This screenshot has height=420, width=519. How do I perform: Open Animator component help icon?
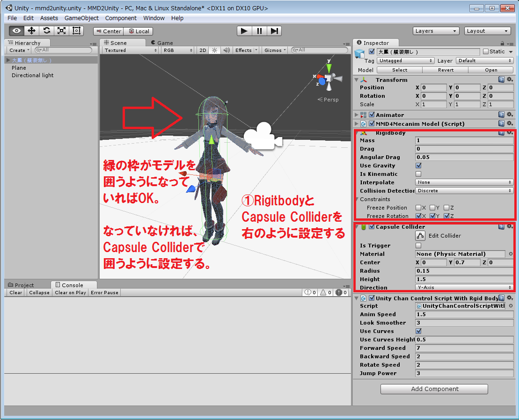pos(502,115)
